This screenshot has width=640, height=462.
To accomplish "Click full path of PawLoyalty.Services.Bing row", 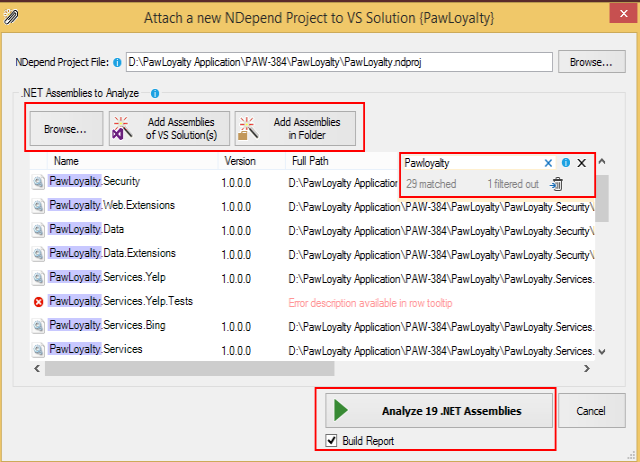I will point(441,327).
